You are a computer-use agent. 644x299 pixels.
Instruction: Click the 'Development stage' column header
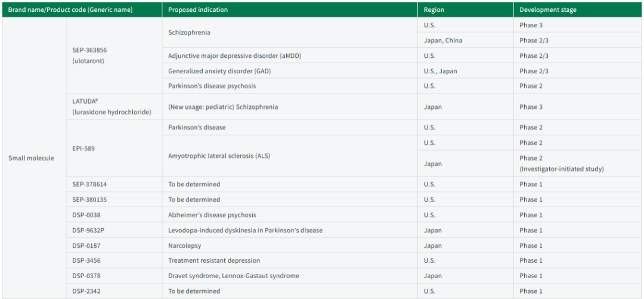coord(547,10)
